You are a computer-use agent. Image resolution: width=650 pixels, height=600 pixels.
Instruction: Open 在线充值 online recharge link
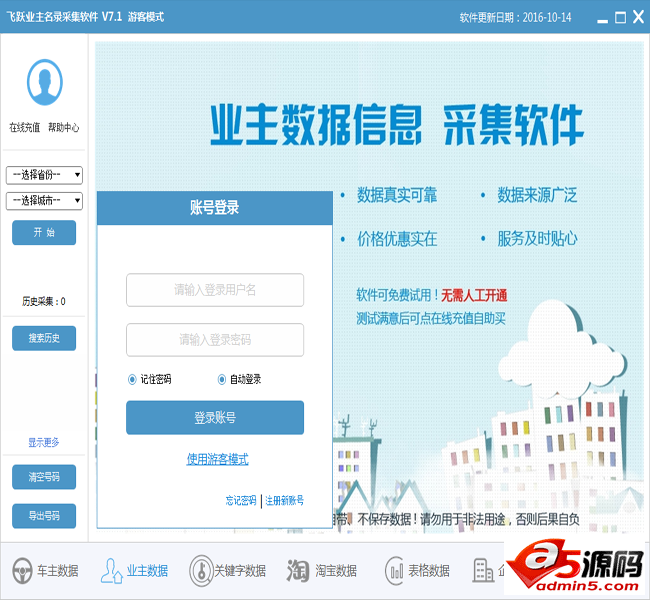(25, 127)
